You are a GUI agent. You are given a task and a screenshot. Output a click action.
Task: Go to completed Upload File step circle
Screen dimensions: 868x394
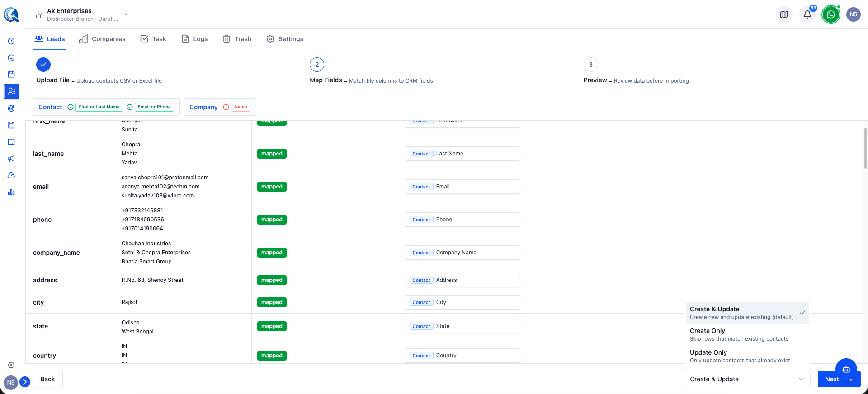pyautogui.click(x=43, y=65)
